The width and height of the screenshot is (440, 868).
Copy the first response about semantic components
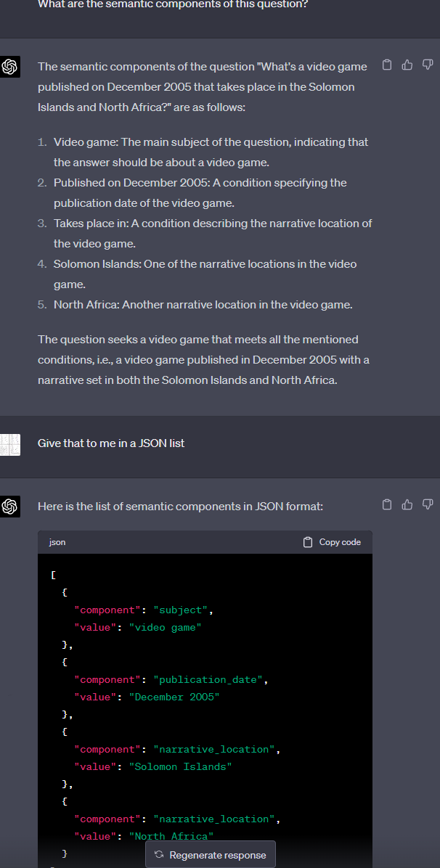pos(387,65)
